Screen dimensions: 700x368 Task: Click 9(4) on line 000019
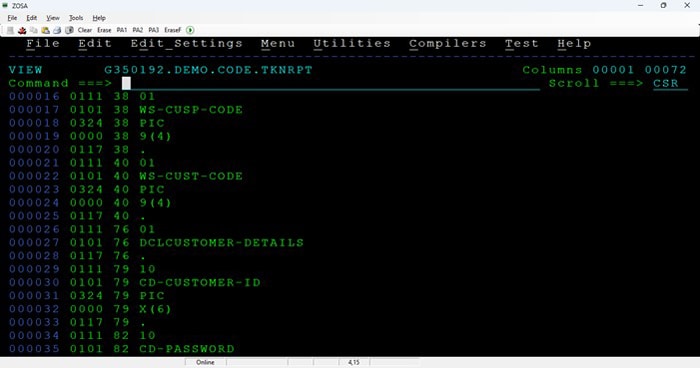point(155,136)
